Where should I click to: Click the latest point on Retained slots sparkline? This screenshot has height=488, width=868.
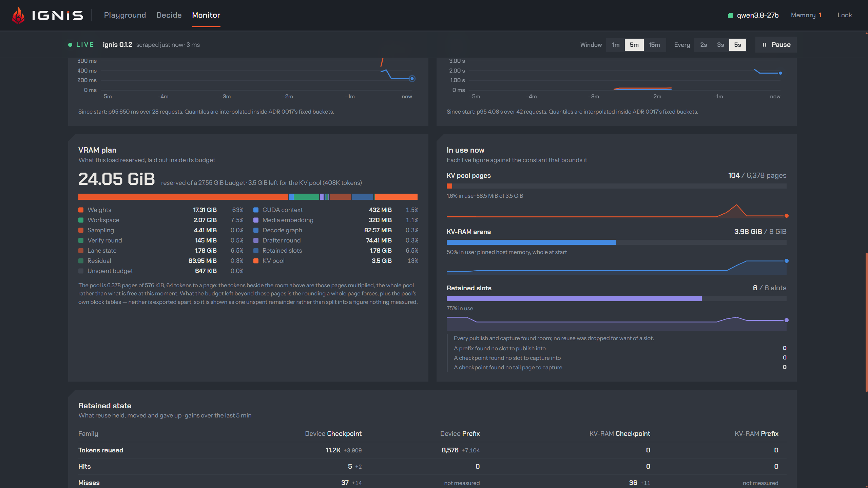786,320
